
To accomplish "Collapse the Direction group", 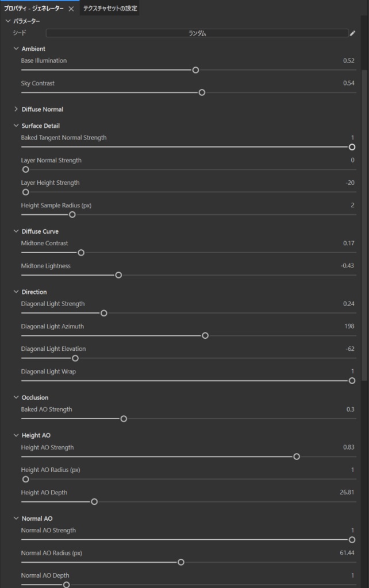I will pos(16,292).
